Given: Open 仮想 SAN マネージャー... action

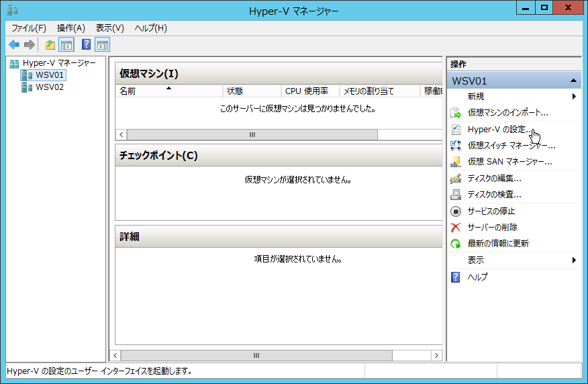Looking at the screenshot, I should click(x=509, y=162).
